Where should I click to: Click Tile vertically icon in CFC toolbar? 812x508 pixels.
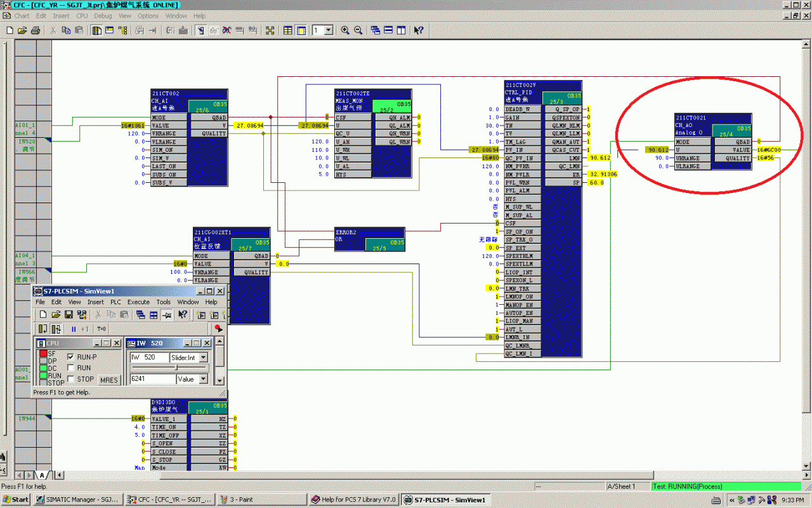400,30
